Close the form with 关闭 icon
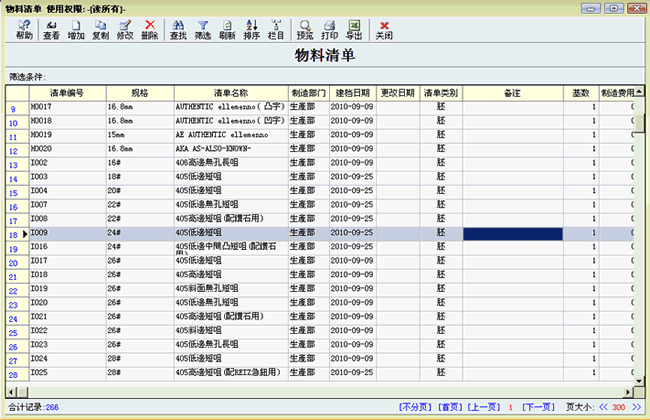Screen dimensions: 650x420 click(384, 30)
